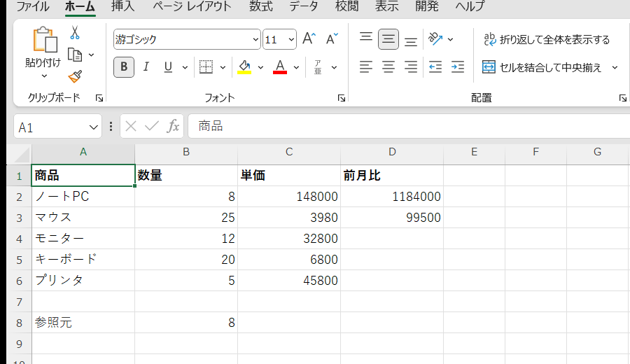Align cell text left
Screen dimensions: 630x364
(x=365, y=66)
